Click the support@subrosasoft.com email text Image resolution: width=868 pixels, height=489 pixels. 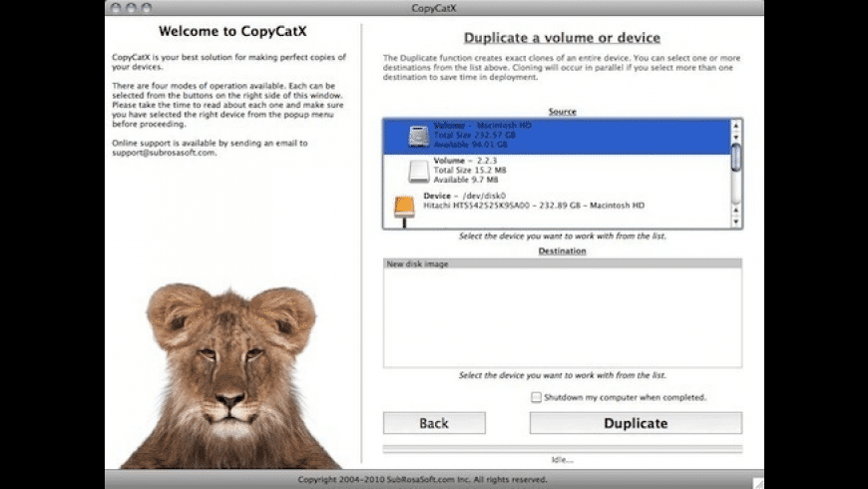(164, 153)
